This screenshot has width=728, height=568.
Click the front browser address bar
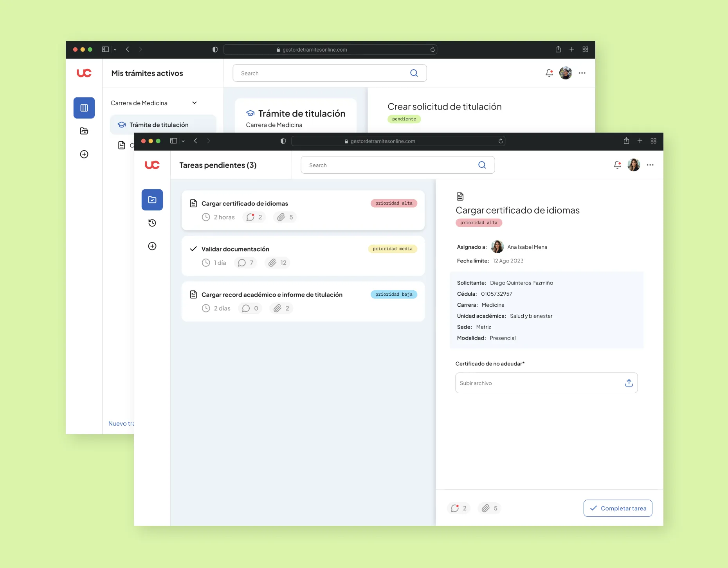[398, 141]
